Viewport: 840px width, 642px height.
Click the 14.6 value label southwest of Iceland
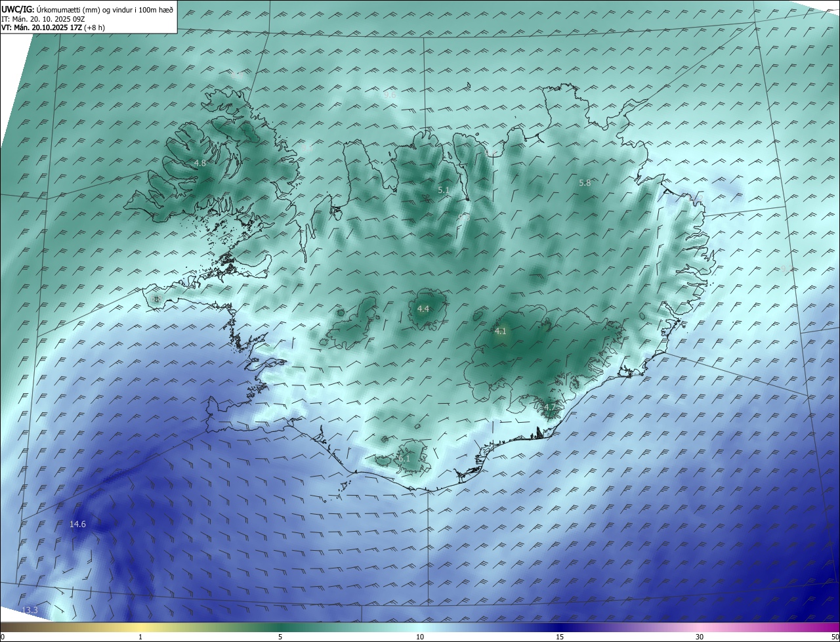tap(77, 524)
